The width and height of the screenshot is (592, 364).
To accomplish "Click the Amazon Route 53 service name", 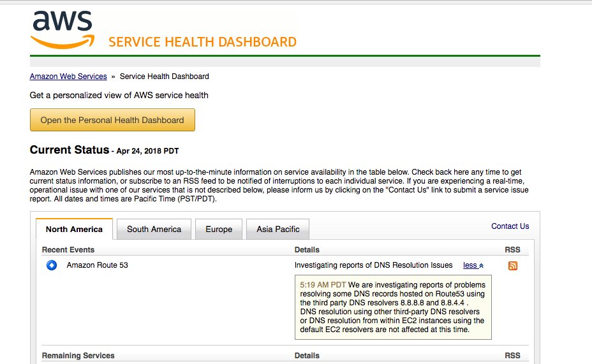I will coord(98,265).
